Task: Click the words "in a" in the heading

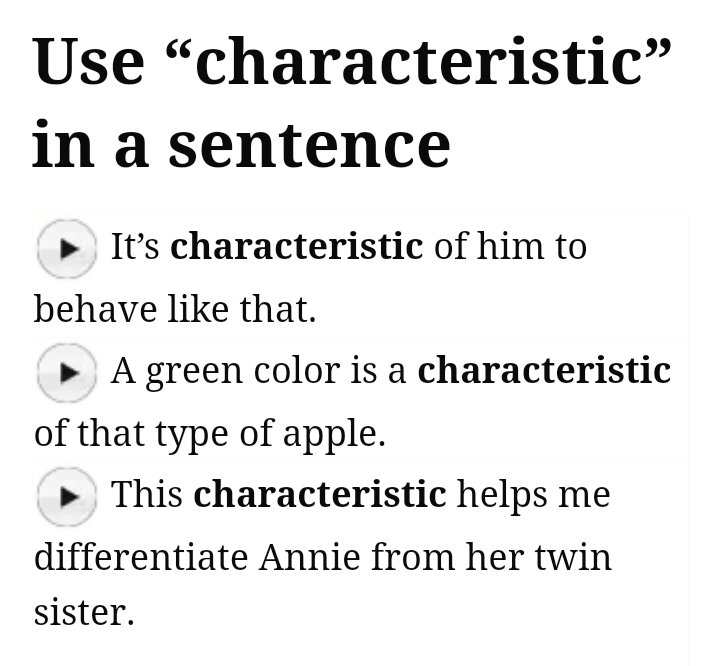Action: coord(91,143)
